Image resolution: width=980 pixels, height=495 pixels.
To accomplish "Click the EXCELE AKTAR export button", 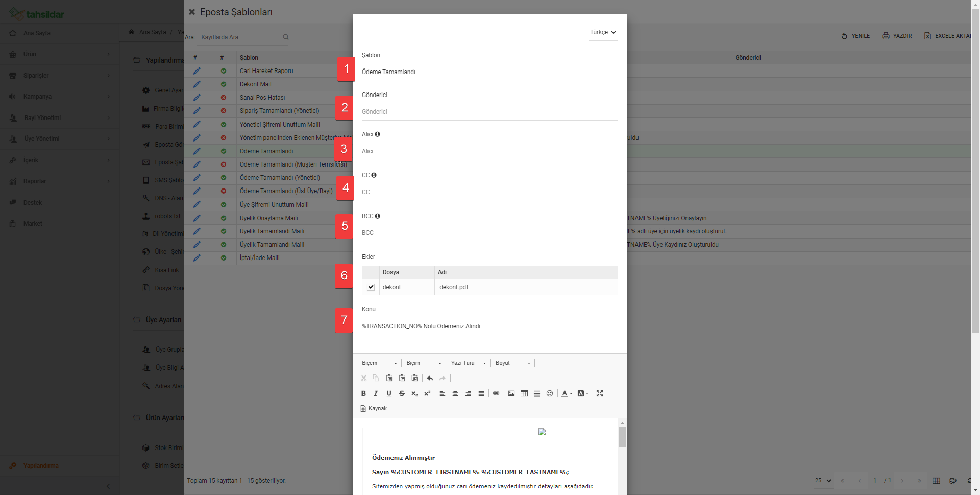I will point(947,36).
